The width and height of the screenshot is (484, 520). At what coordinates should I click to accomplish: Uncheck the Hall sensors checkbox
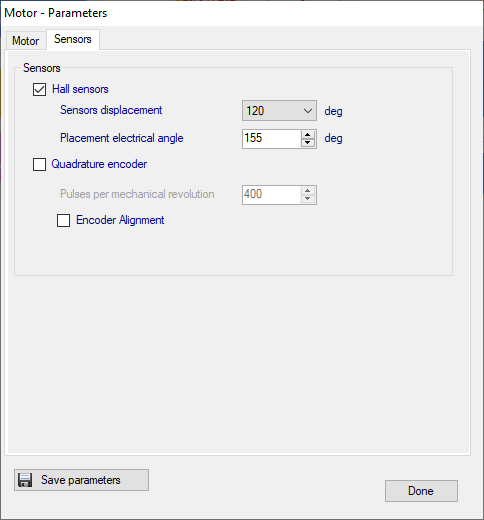click(x=39, y=89)
